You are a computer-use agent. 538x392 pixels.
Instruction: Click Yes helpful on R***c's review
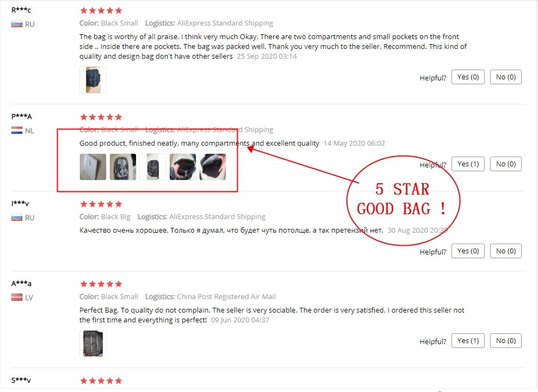click(x=468, y=77)
